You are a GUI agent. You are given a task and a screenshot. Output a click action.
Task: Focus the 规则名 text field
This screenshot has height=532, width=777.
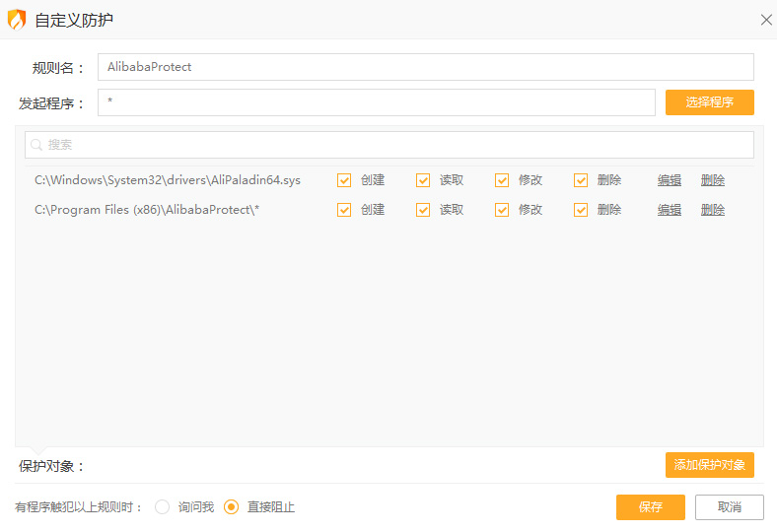[x=425, y=67]
